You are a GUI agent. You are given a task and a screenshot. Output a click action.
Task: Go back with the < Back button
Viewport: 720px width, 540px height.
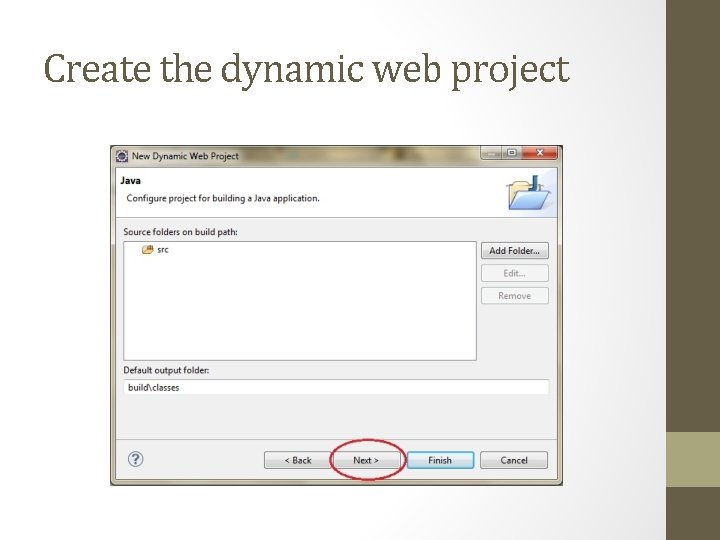298,460
